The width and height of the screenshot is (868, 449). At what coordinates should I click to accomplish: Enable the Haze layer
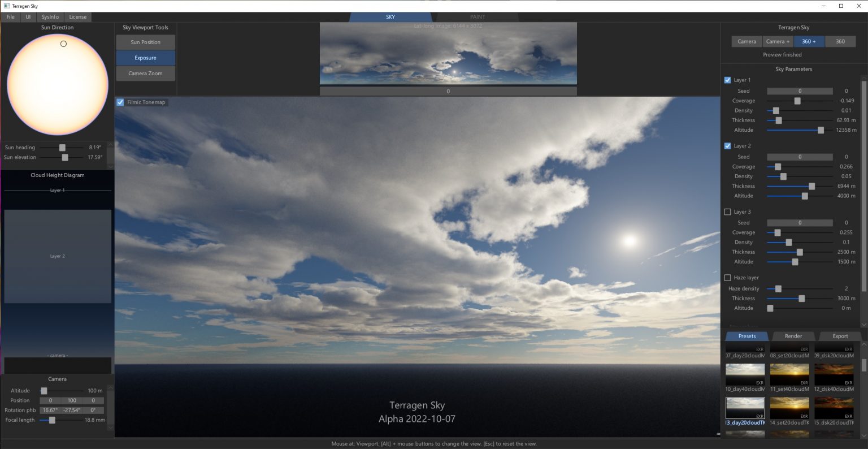click(x=728, y=277)
